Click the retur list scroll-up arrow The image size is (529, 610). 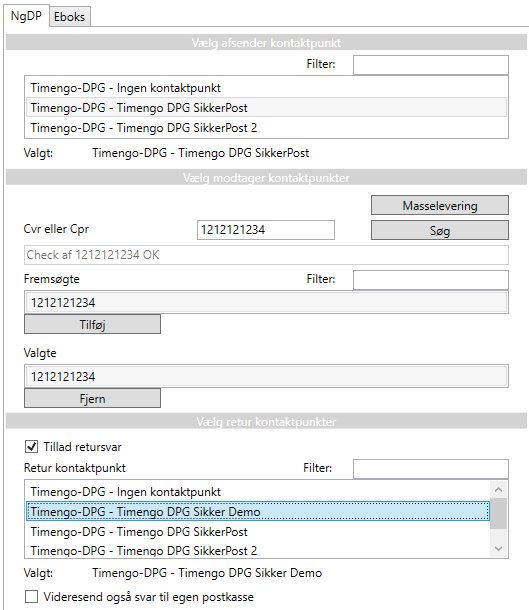[x=499, y=489]
